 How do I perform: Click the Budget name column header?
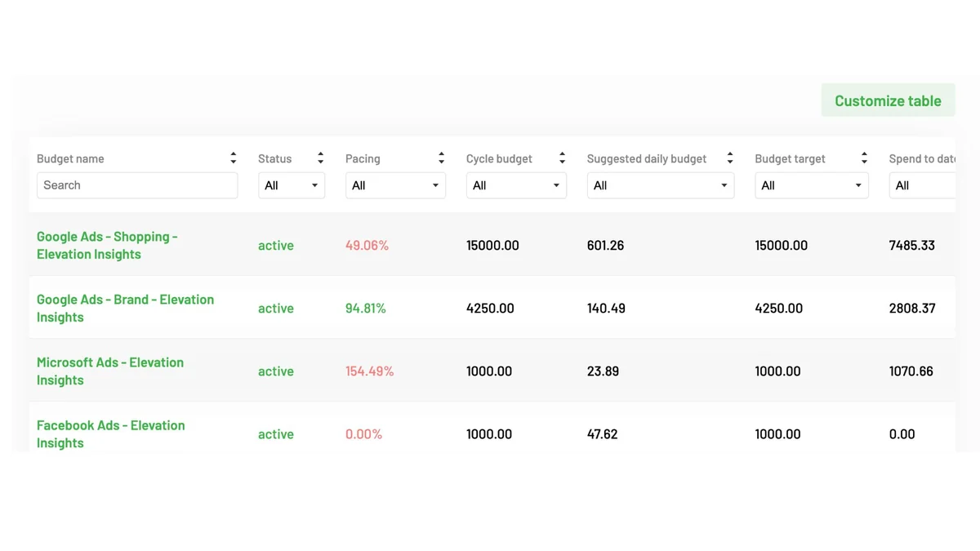pyautogui.click(x=70, y=158)
